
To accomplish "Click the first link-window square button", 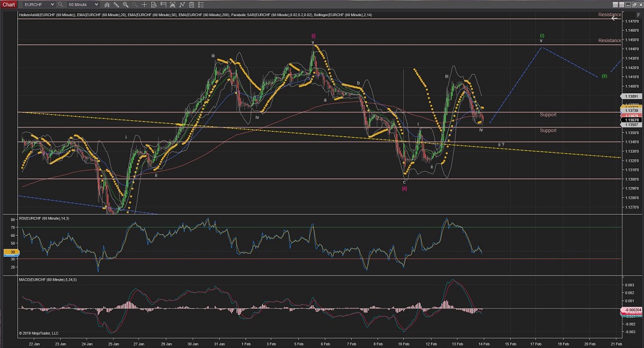I will click(615, 5).
